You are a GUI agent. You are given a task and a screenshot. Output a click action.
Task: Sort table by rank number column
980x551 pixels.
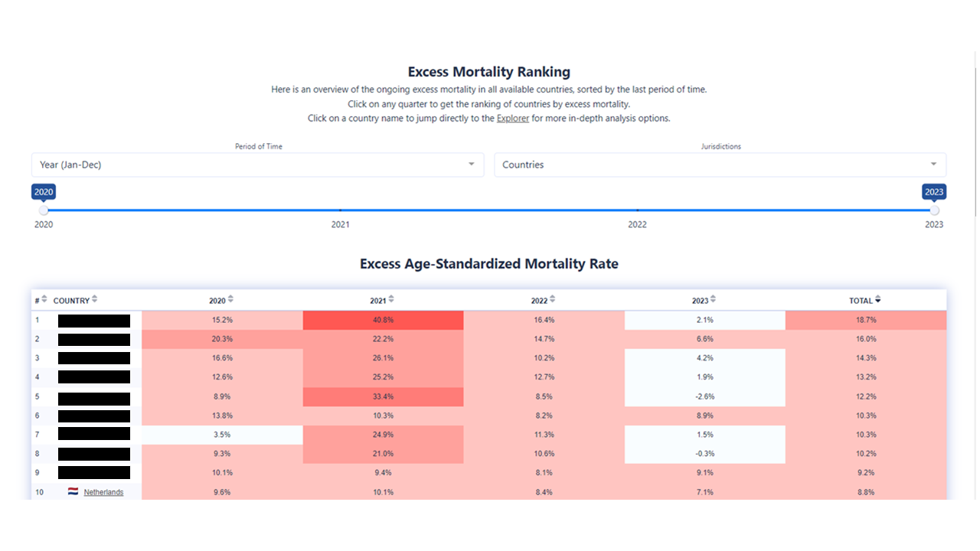[44, 300]
